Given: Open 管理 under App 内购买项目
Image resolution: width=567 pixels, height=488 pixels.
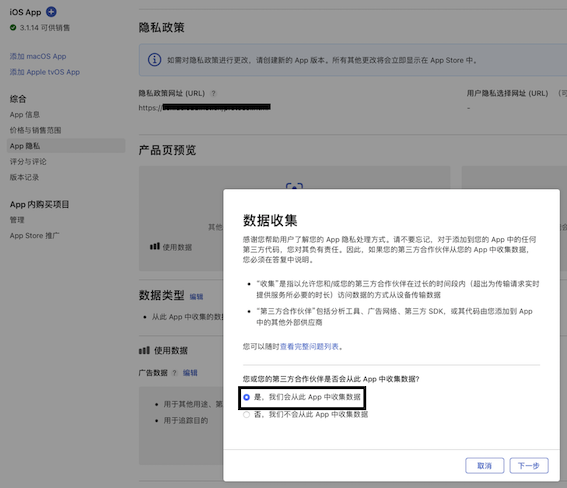Looking at the screenshot, I should coord(17,220).
